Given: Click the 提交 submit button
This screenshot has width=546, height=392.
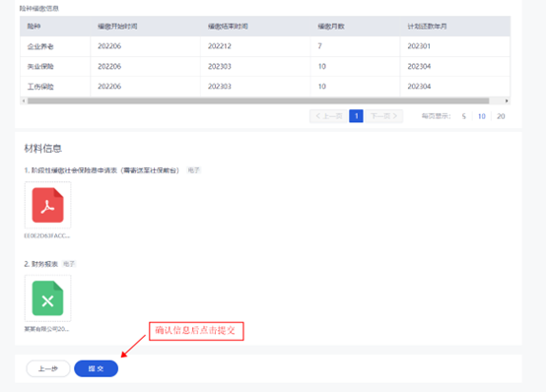Looking at the screenshot, I should [x=97, y=368].
